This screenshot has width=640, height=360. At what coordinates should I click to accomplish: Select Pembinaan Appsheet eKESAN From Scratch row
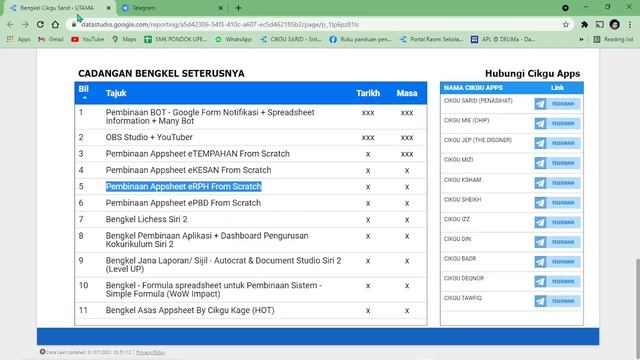tap(251, 170)
